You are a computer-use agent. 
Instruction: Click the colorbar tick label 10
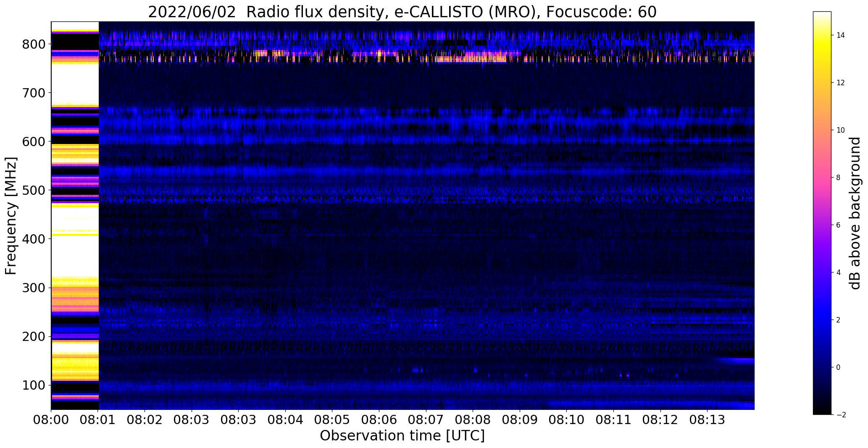click(841, 130)
